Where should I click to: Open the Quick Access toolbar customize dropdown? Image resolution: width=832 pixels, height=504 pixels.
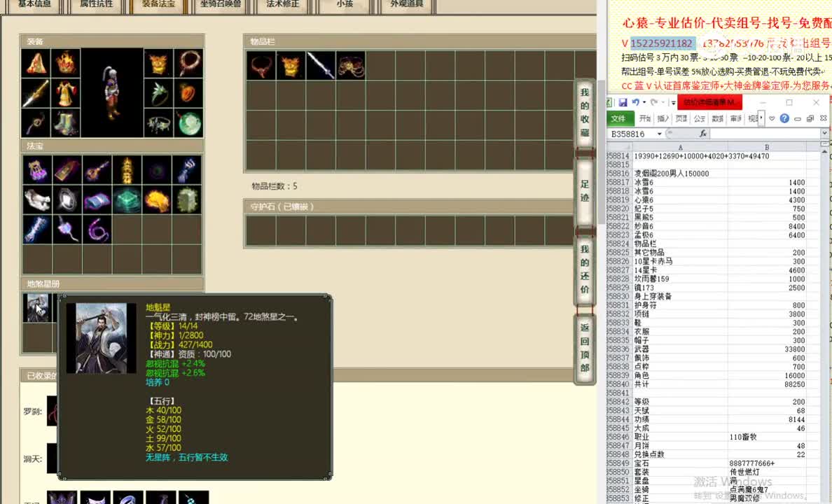tap(673, 102)
